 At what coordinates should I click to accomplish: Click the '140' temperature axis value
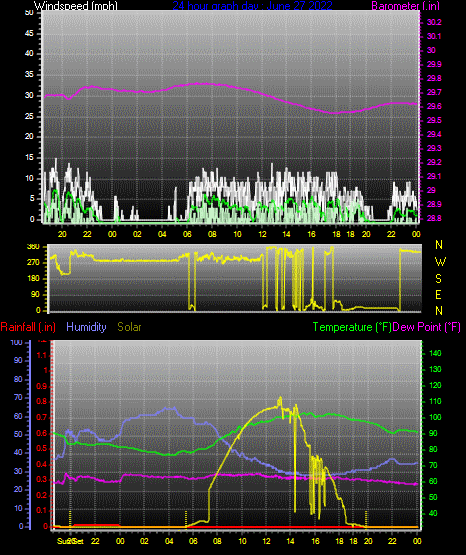click(x=435, y=353)
